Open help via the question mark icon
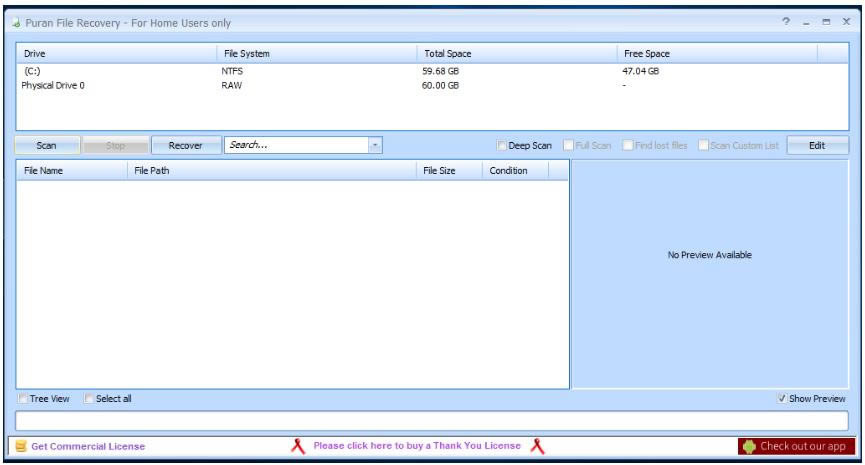Screen dimensions: 865x465 (786, 22)
